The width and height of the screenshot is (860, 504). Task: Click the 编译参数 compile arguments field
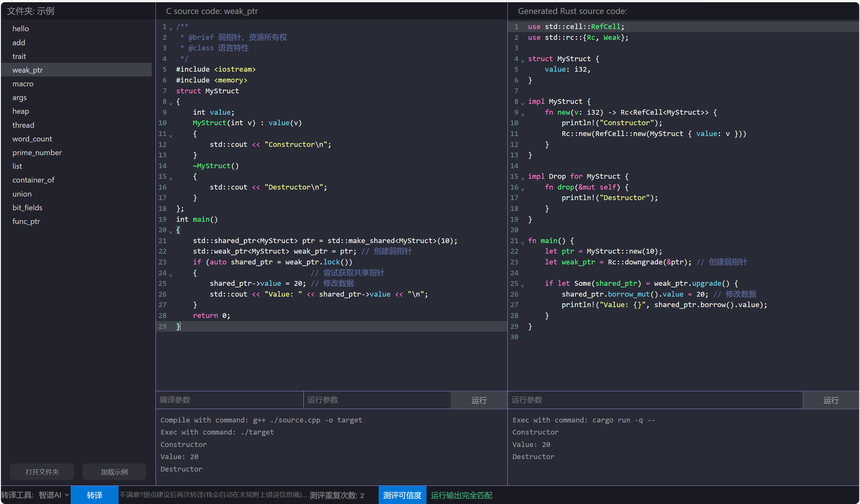tap(230, 400)
